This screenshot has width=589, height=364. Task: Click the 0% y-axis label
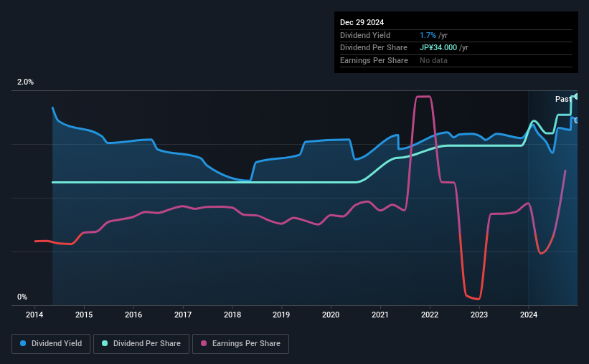[22, 297]
